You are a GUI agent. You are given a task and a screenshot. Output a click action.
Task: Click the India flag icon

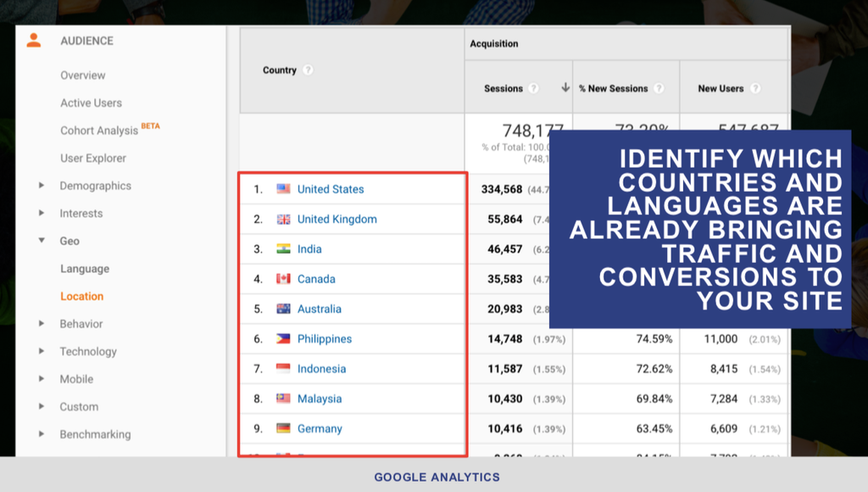[283, 249]
